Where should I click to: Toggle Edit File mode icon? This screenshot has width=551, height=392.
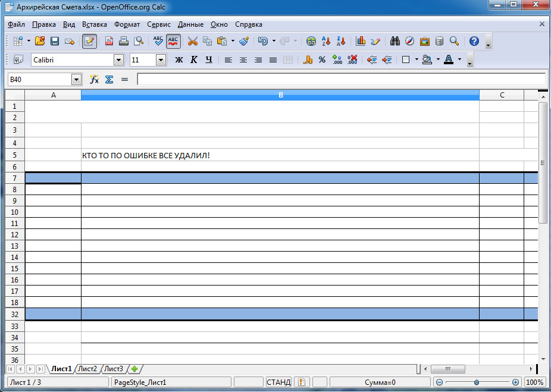point(89,42)
